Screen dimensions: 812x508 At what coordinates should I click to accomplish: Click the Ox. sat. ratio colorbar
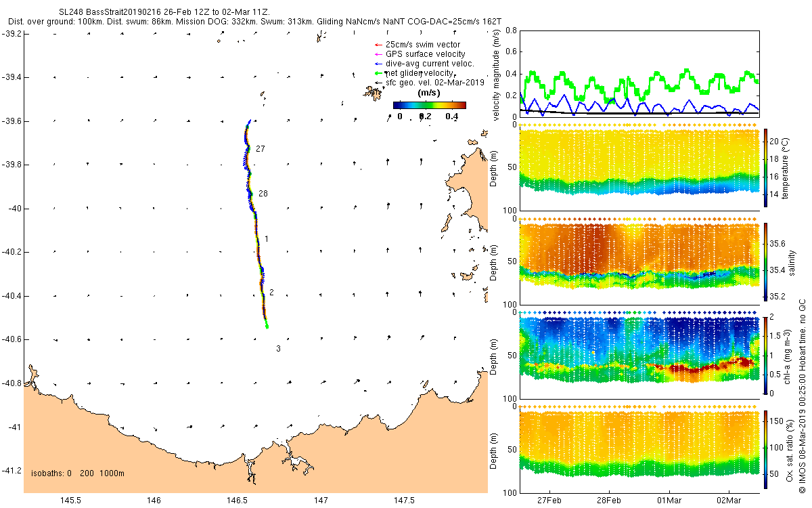coord(766,448)
